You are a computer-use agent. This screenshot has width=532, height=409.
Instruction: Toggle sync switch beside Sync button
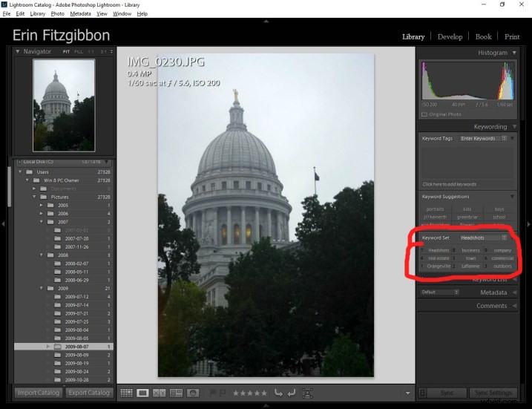tap(422, 393)
